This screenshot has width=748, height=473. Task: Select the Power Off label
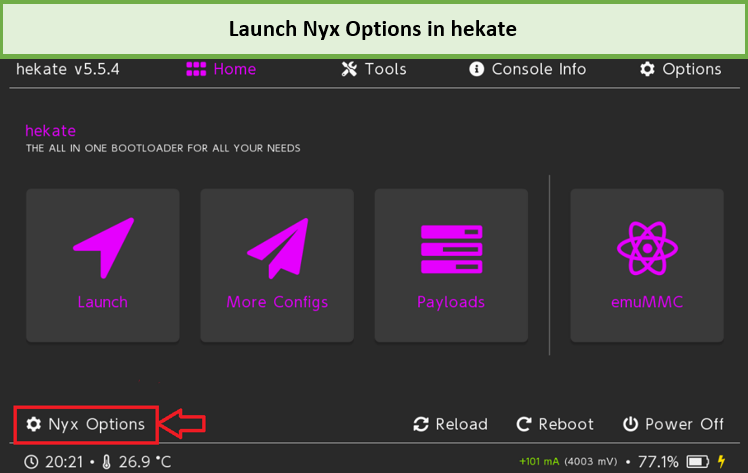point(684,424)
